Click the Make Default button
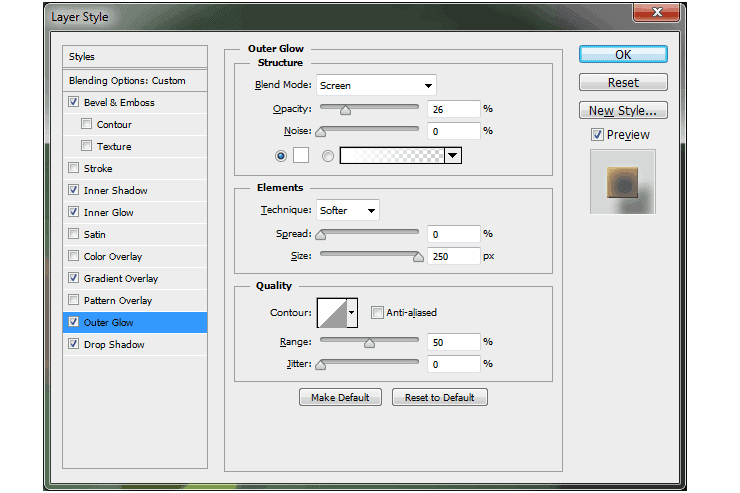The height and width of the screenshot is (493, 740). coord(340,397)
